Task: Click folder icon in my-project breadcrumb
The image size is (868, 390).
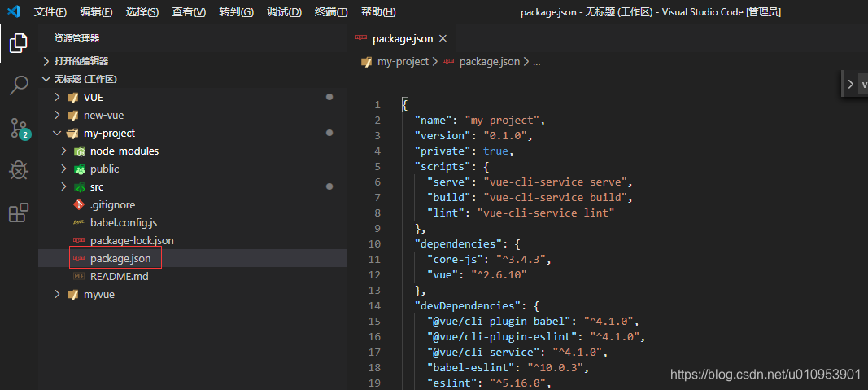Action: (366, 62)
